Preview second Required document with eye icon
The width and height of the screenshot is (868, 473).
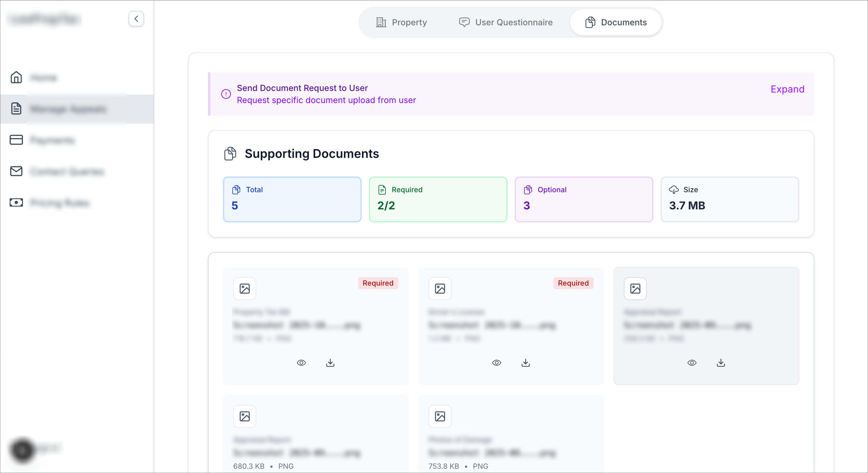click(497, 363)
